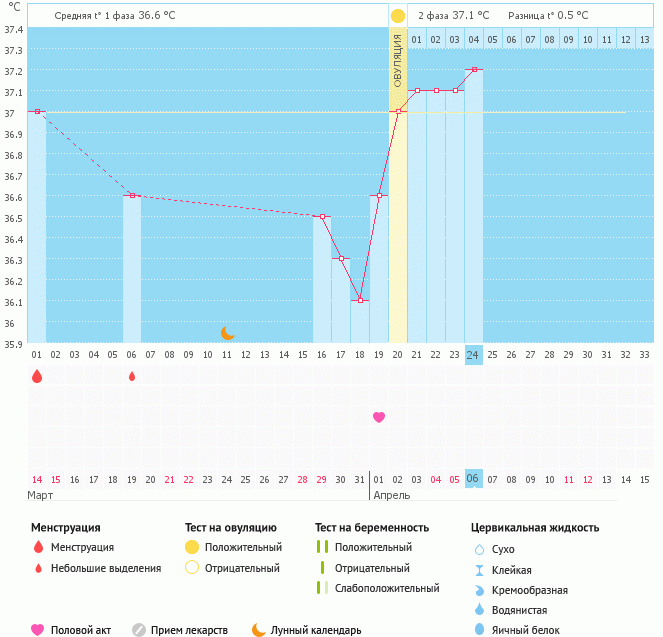Image resolution: width=663 pixels, height=637 pixels.
Task: Click the legend pink heart Половой акт icon
Action: tap(38, 630)
